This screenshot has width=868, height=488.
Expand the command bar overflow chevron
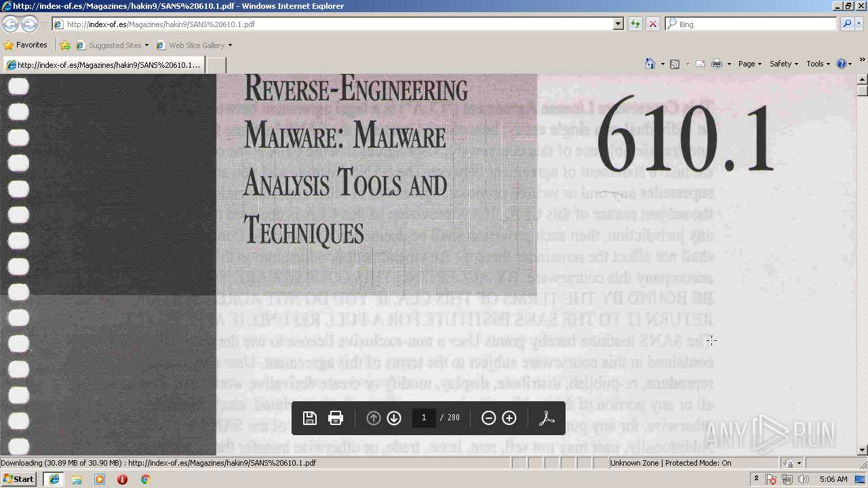coord(862,60)
